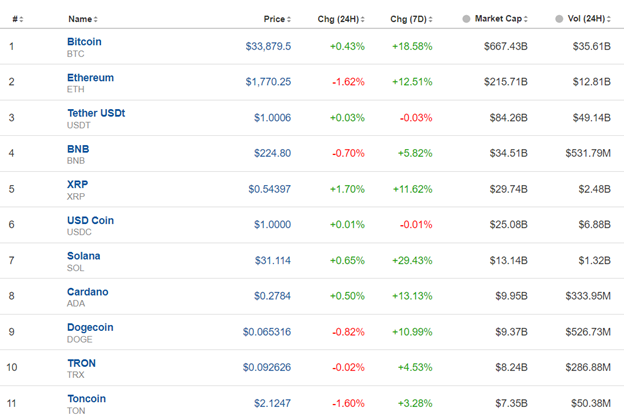Click Tether market cap $84.26B
Screen dimensions: 624x415
[x=509, y=118]
